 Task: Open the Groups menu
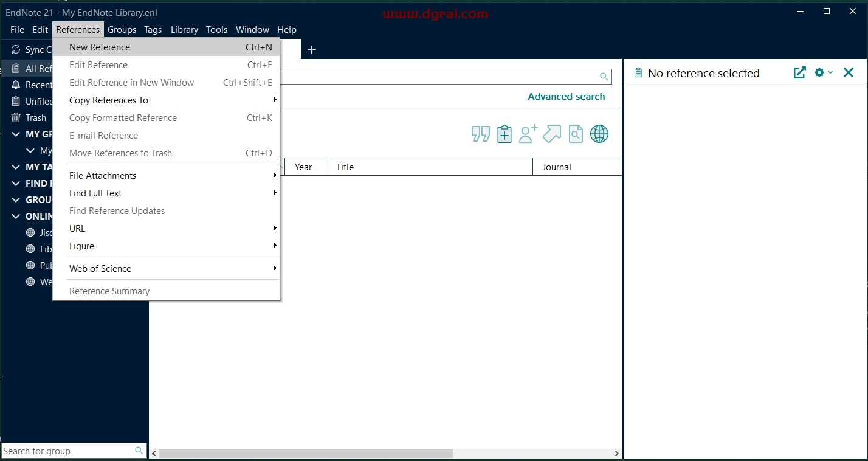click(122, 29)
